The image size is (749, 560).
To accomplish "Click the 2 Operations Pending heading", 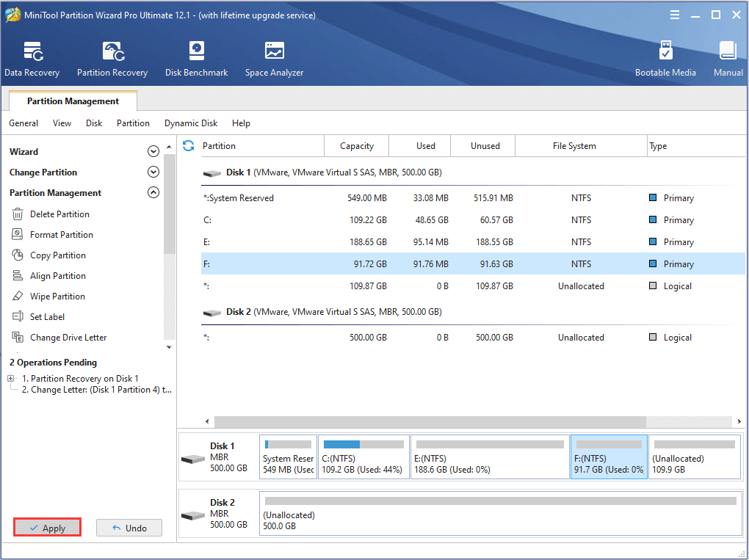I will pyautogui.click(x=53, y=363).
